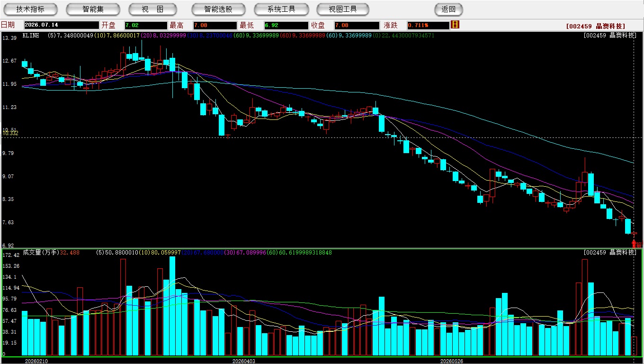Image resolution: width=644 pixels, height=364 pixels.
Task: Click the (5)7.348000049 MA5 value
Action: click(70, 35)
